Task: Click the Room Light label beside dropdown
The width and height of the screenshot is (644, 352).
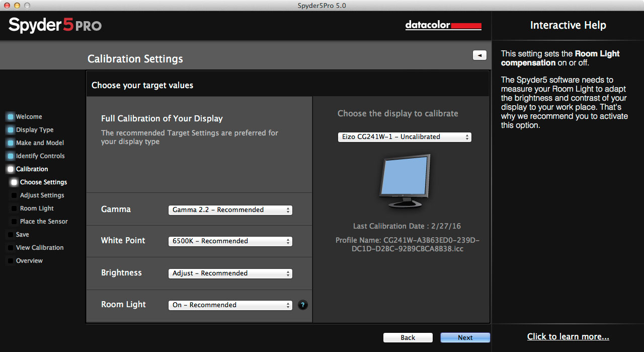Action: [x=123, y=305]
